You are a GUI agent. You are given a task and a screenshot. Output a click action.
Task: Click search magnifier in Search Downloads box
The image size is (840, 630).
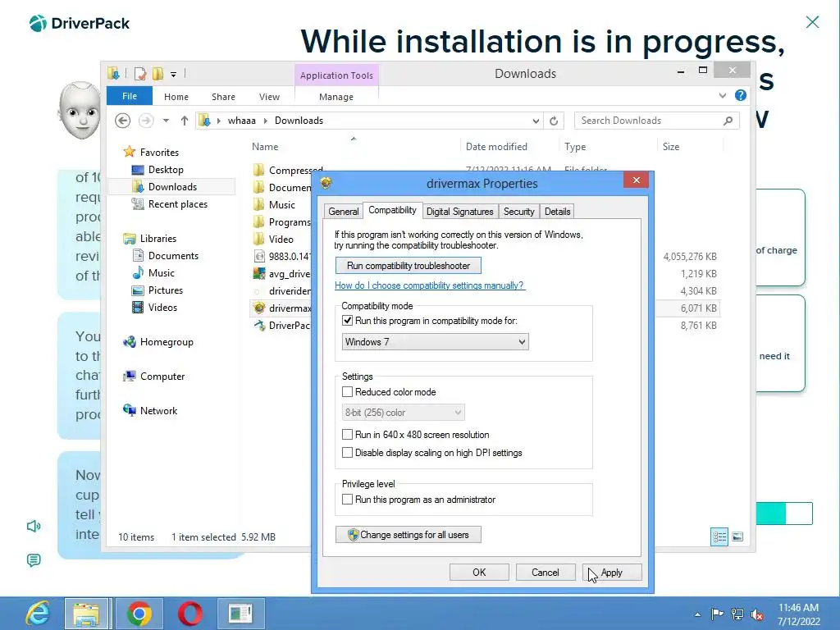(x=728, y=121)
